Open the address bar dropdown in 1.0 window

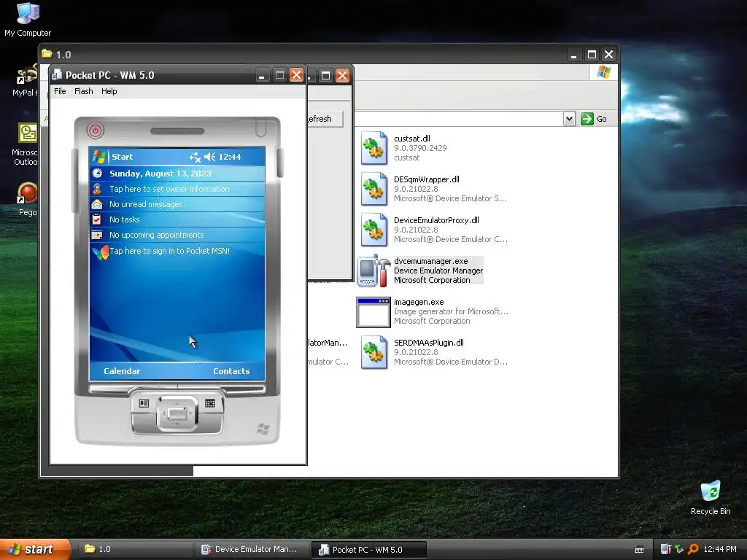[569, 119]
